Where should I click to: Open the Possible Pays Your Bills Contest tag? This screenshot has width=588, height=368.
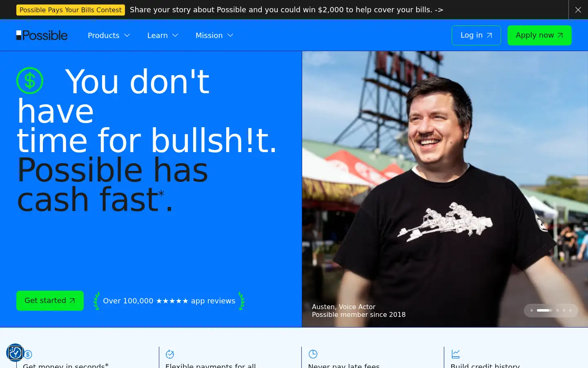click(x=71, y=10)
